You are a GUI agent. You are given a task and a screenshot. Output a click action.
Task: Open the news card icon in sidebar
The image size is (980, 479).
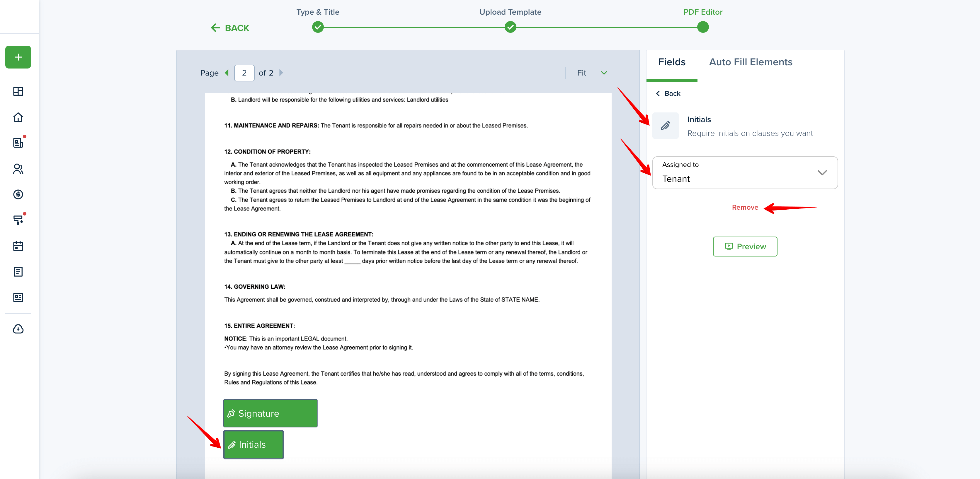point(18,297)
